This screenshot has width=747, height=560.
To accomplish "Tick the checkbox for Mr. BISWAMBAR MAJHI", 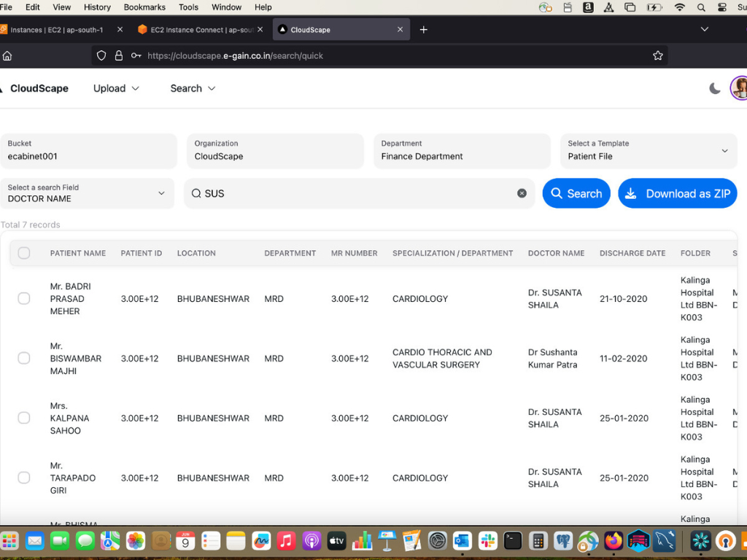I will (x=24, y=358).
